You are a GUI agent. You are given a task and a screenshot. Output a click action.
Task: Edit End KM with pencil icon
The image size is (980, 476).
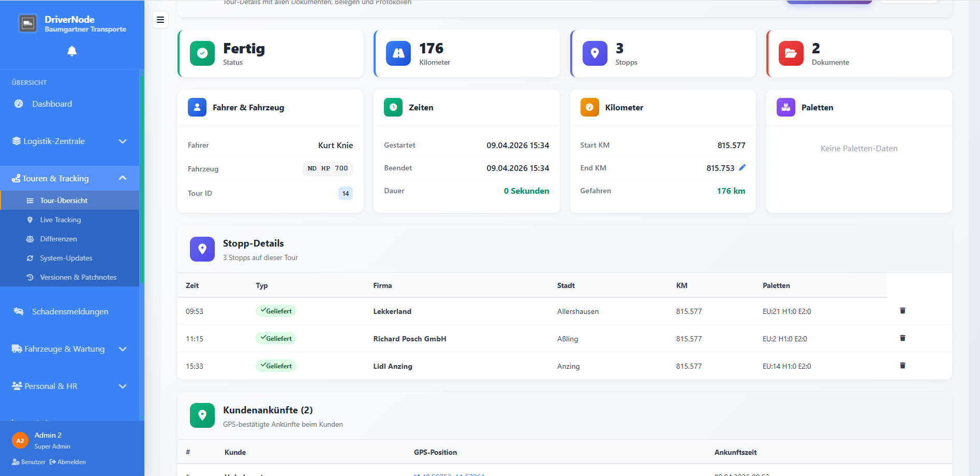click(742, 167)
